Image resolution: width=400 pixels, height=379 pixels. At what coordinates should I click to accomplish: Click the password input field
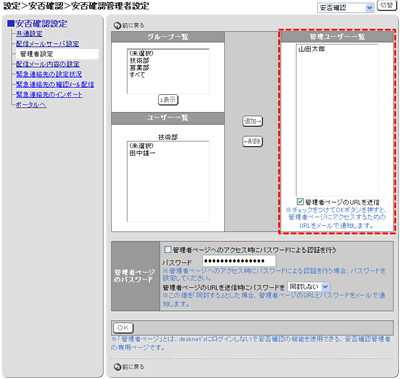point(239,261)
